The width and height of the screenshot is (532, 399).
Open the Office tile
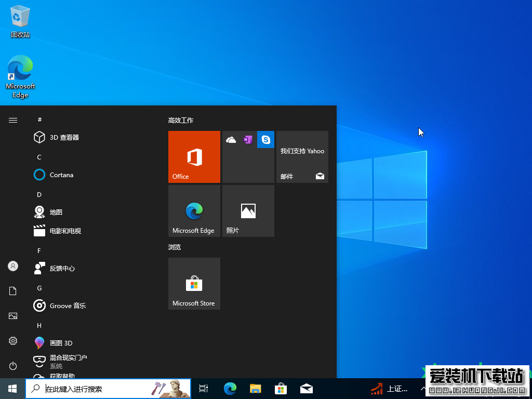(194, 157)
